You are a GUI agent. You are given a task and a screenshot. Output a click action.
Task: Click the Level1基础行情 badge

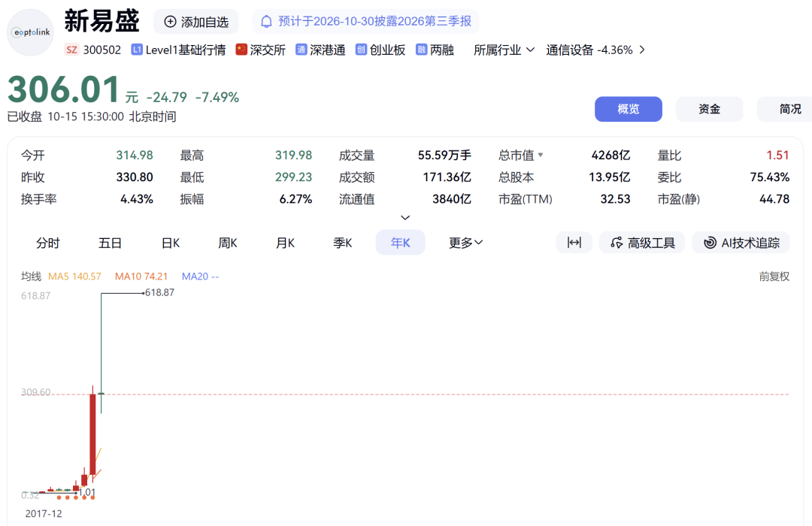(179, 50)
